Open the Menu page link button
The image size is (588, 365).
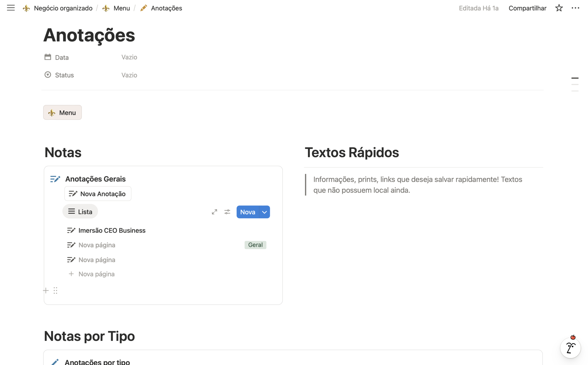pos(62,112)
